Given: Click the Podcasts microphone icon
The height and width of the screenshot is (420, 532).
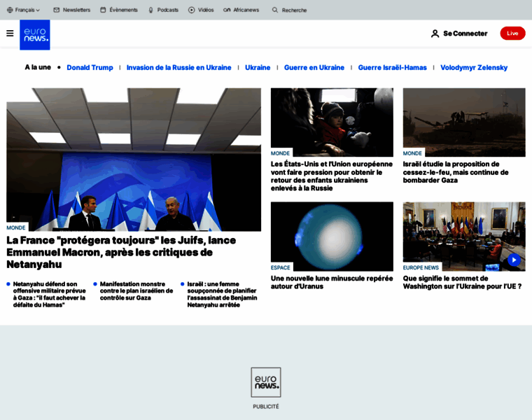Looking at the screenshot, I should [151, 10].
